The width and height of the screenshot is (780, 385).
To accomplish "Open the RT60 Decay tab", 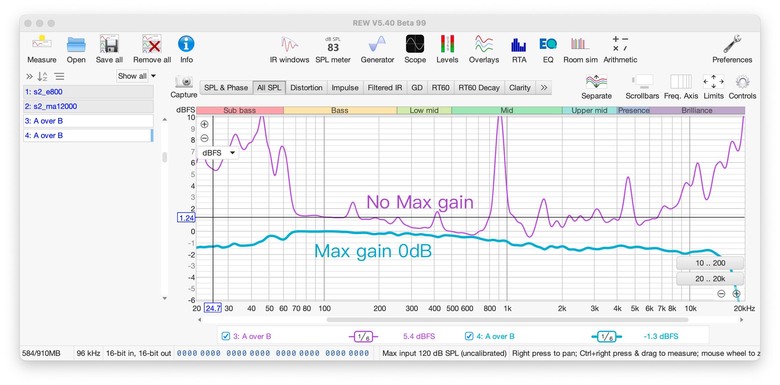I will [x=479, y=88].
